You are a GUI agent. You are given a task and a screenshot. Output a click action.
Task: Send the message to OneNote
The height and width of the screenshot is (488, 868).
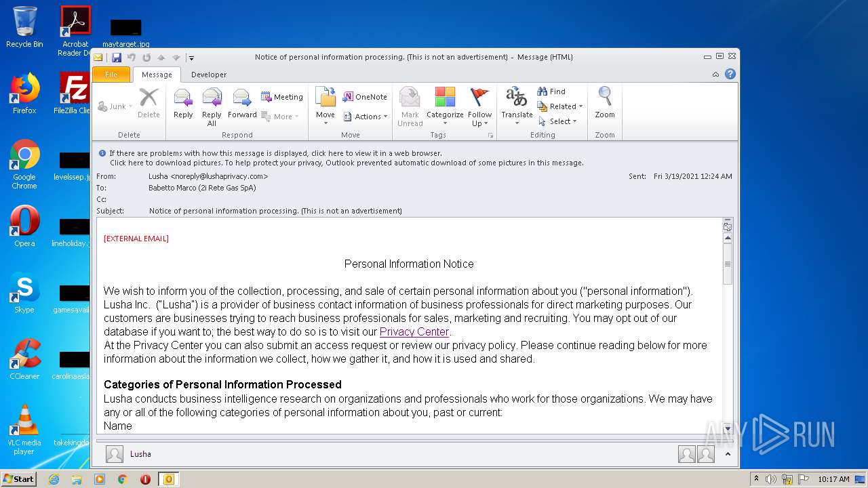coord(365,97)
